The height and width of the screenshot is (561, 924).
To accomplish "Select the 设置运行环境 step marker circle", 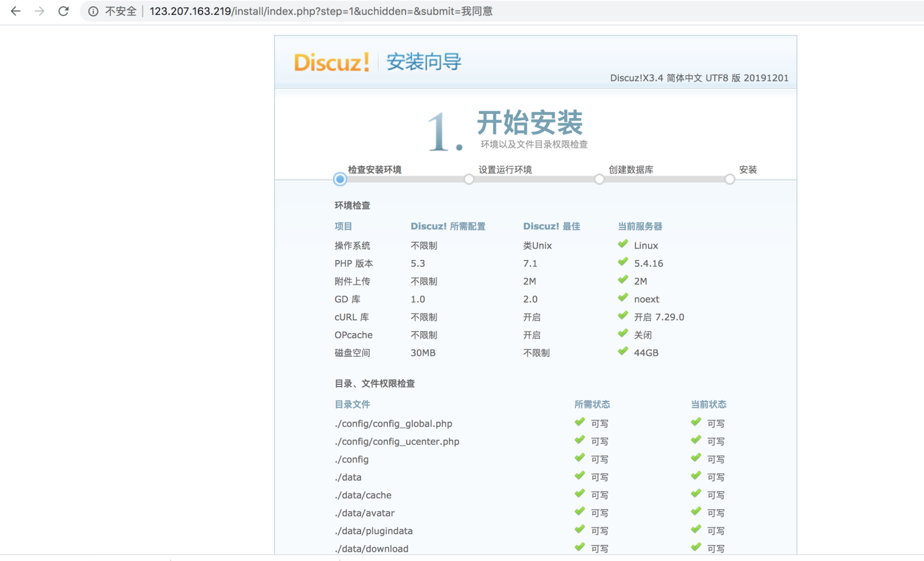I will [x=469, y=179].
